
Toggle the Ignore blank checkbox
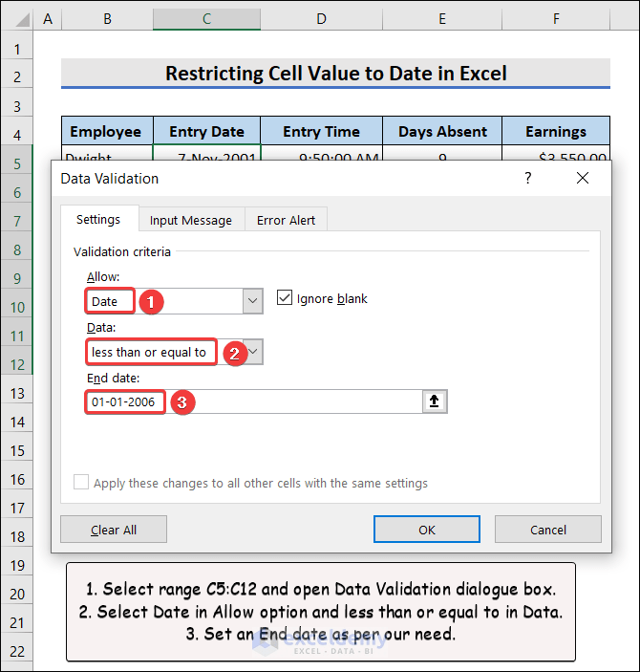tap(285, 298)
